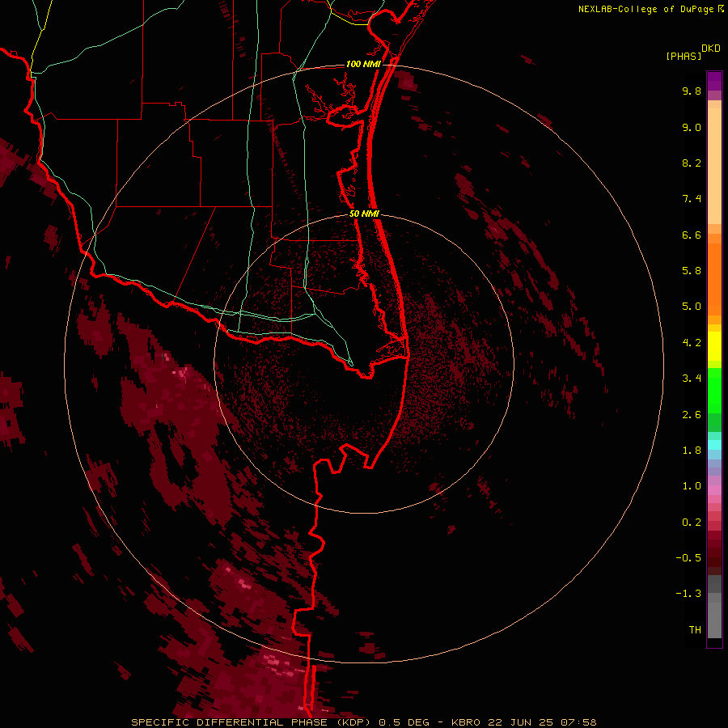
Task: Click the [PHAS] units label
Action: point(684,56)
